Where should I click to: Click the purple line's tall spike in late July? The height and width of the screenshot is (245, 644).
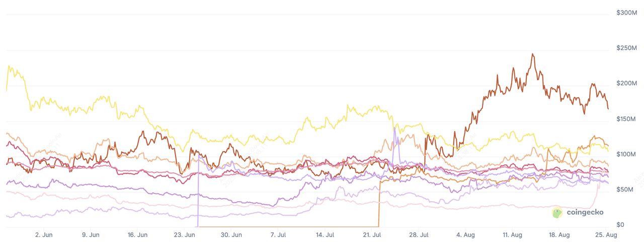394,128
